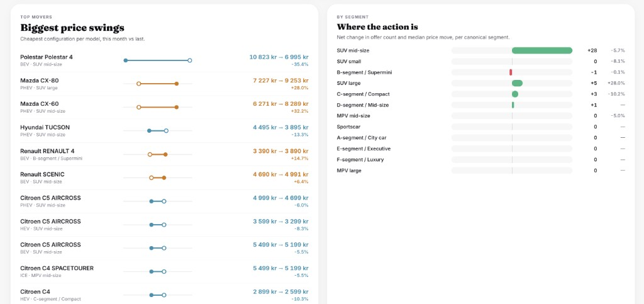Click the "ICE · MPV mid-size" subtitle

tap(41, 276)
